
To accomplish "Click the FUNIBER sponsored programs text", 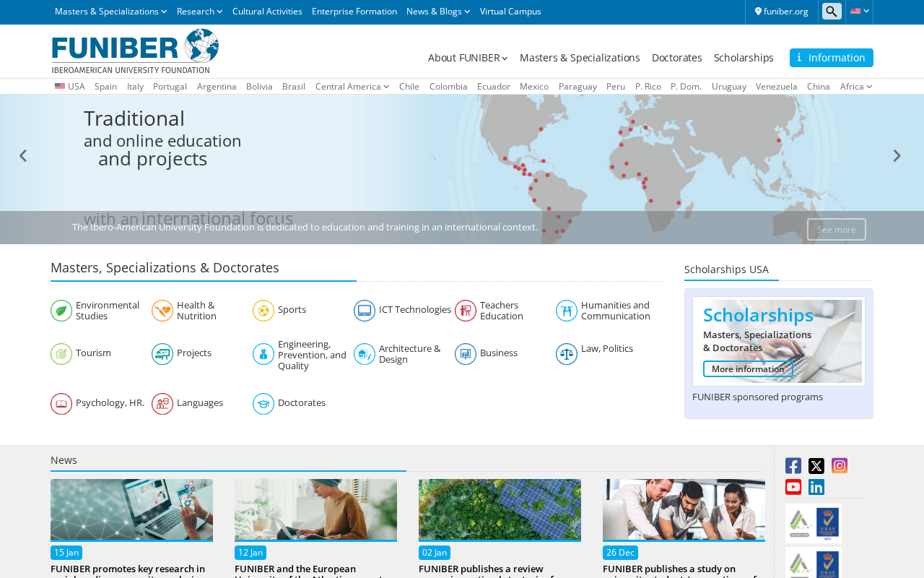I will click(757, 397).
